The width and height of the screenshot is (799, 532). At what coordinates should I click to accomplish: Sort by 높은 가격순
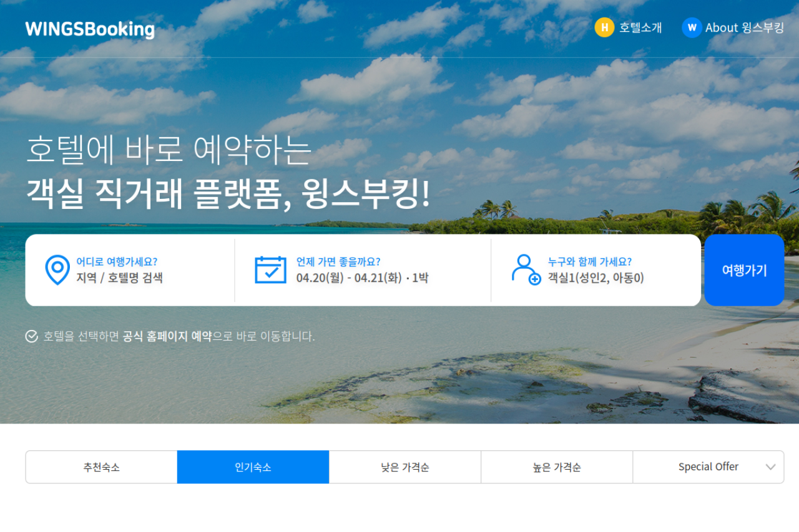(557, 467)
